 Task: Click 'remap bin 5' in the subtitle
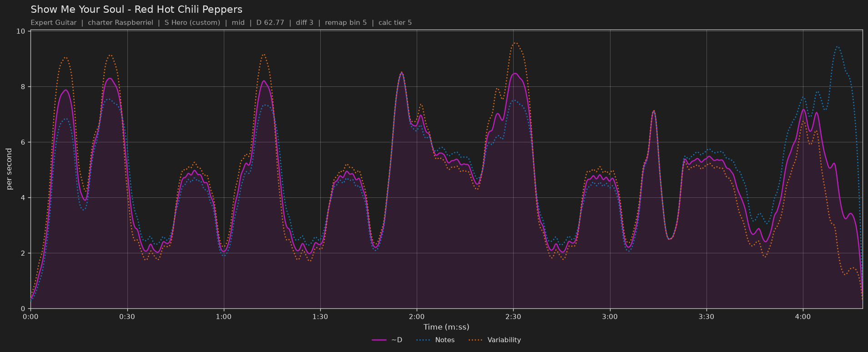pos(346,23)
